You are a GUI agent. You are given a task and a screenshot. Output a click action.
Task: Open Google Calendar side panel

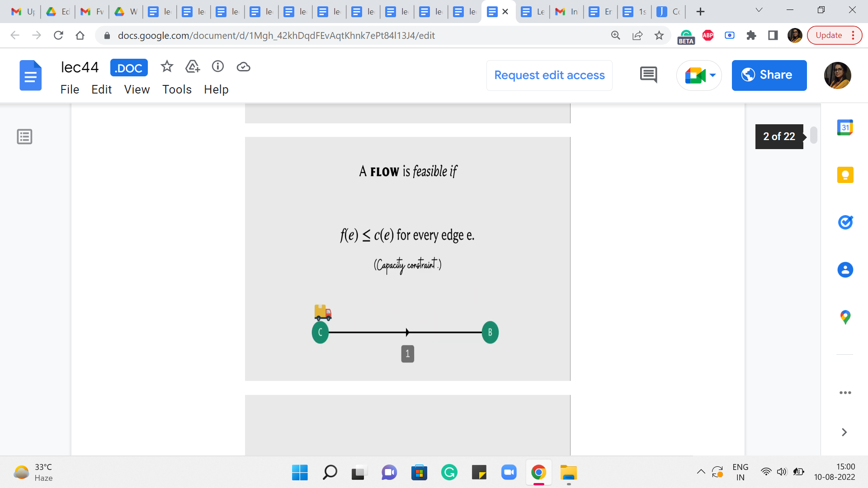(845, 127)
